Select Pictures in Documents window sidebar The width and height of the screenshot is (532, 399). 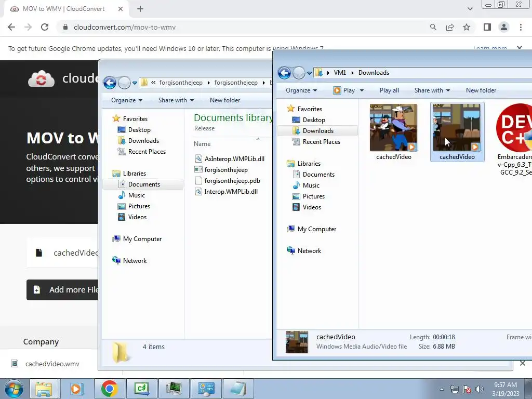[139, 206]
